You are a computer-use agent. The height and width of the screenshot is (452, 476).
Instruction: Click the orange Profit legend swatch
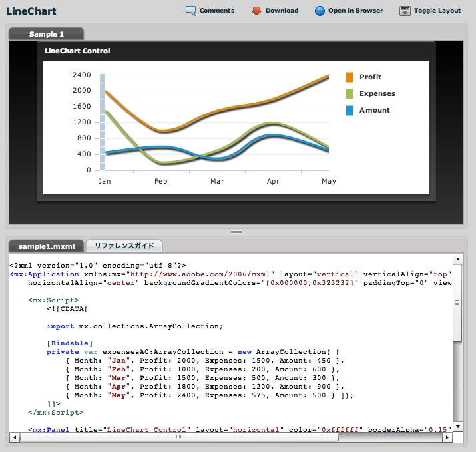coord(350,77)
